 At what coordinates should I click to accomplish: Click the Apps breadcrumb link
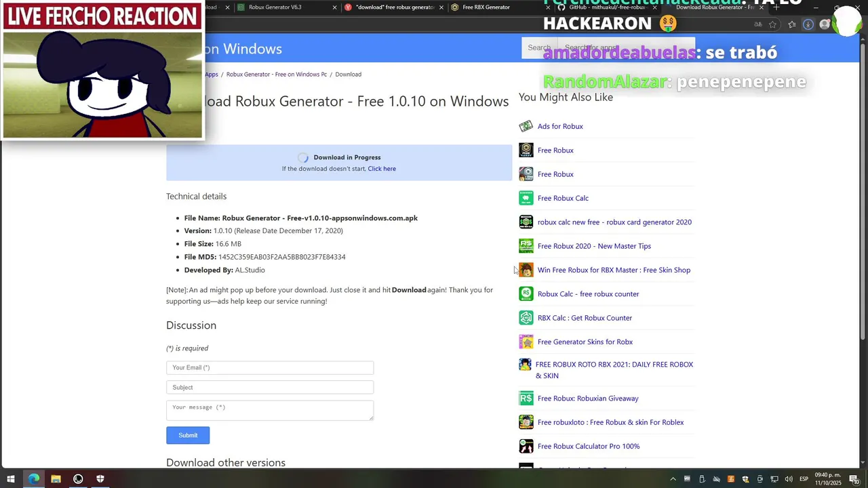pos(212,75)
